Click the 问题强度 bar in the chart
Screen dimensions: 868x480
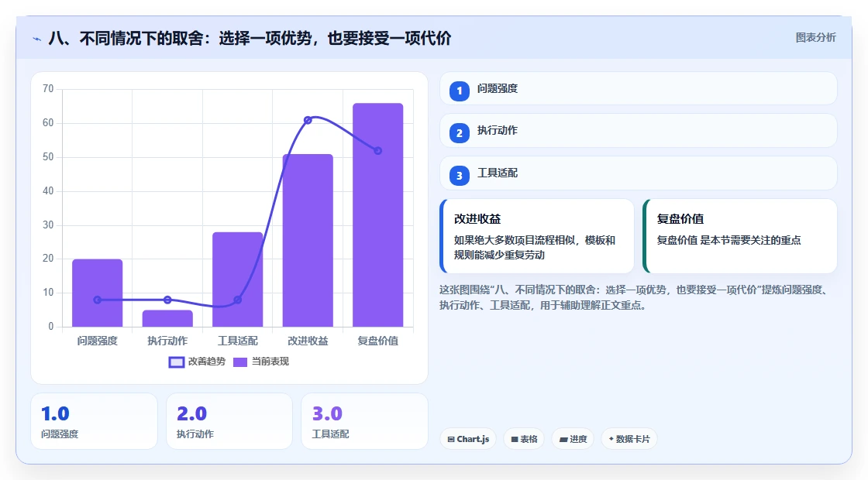pos(98,293)
